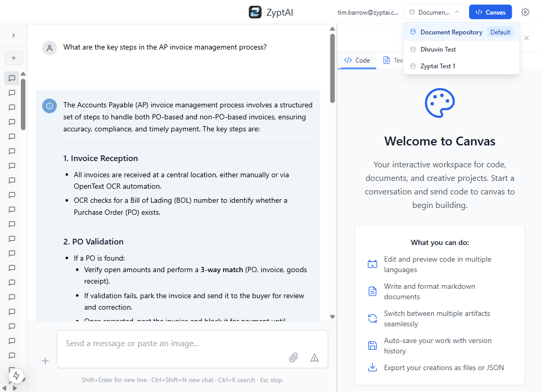Click the bold 3-way match text
Image resolution: width=542 pixels, height=392 pixels.
click(x=221, y=269)
